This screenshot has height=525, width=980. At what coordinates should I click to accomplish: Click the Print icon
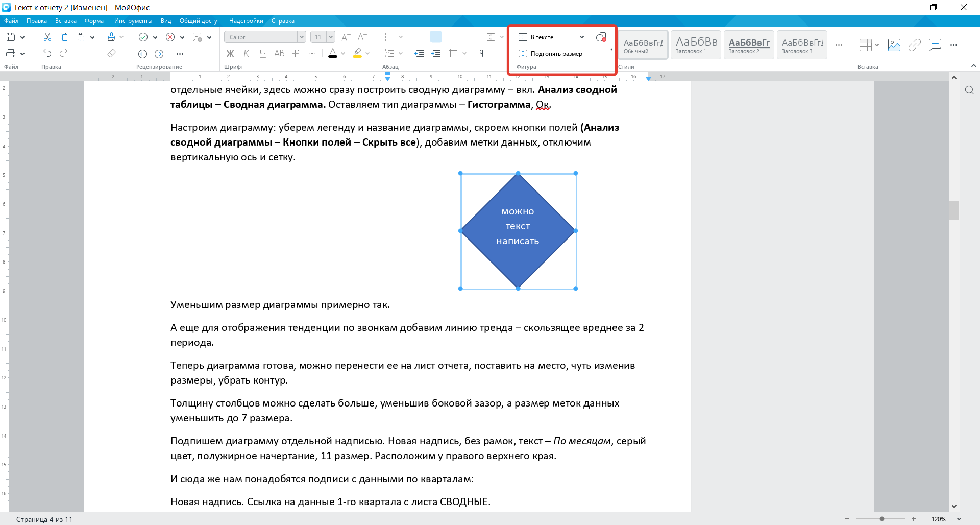coord(11,53)
